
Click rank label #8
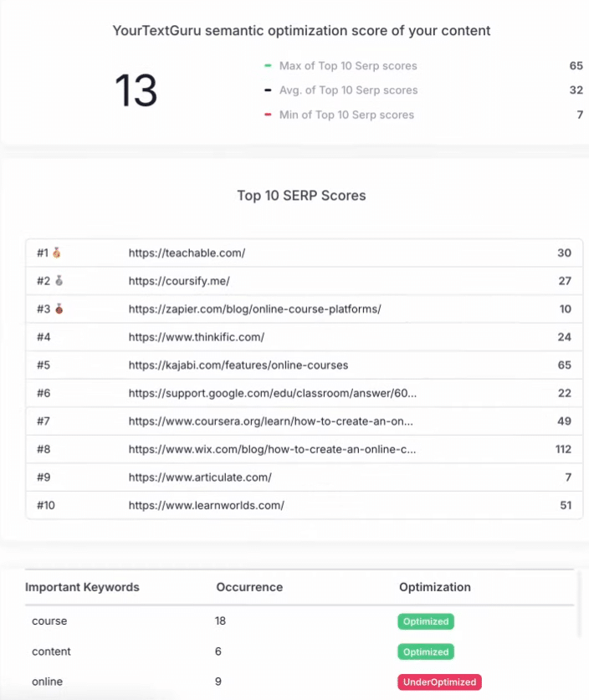[x=44, y=449]
